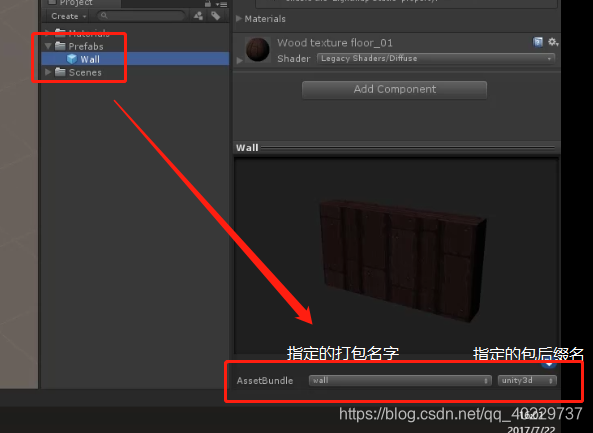This screenshot has width=593, height=433.
Task: Click the Wood texture floor_01 material name
Action: tap(335, 43)
